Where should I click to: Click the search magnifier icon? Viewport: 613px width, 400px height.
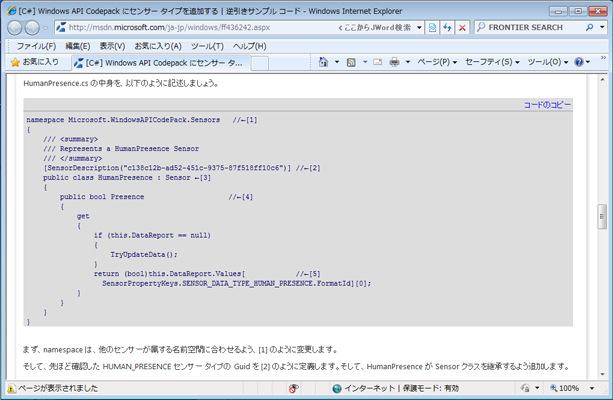coord(590,27)
